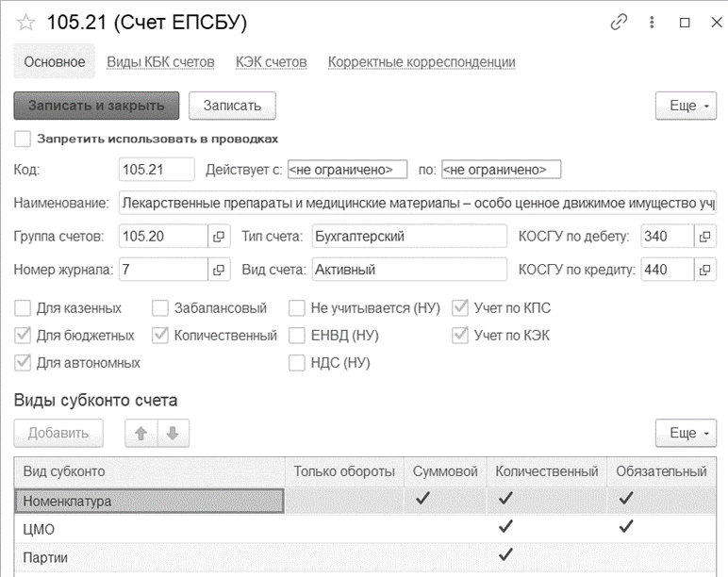
Task: Switch to Виды КБК счетов tab
Action: (x=160, y=61)
